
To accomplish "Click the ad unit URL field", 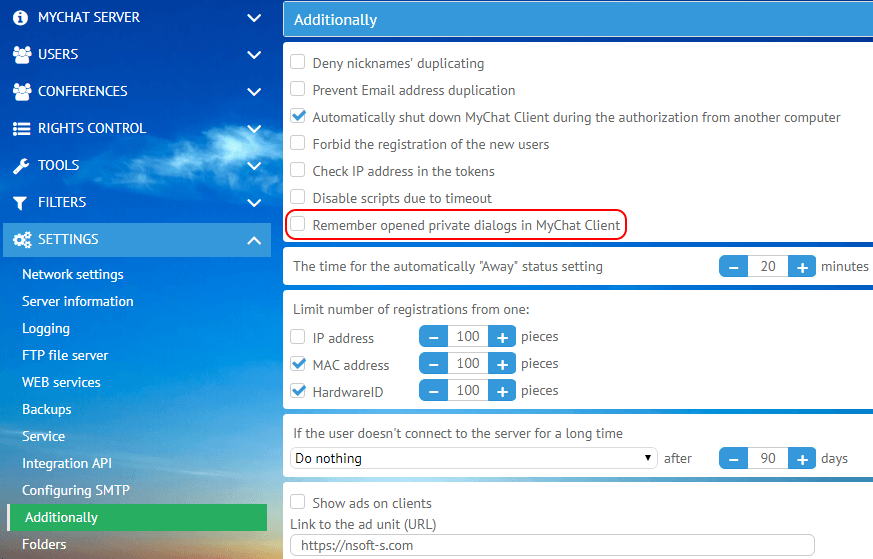I will [x=552, y=546].
